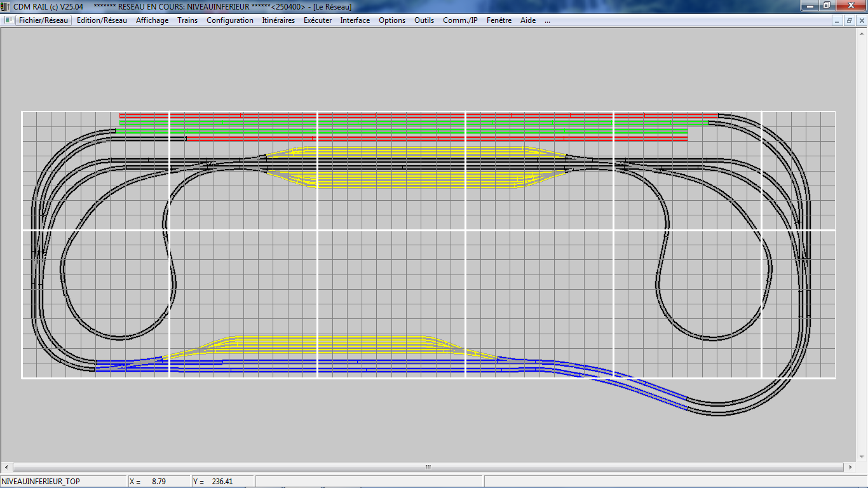The height and width of the screenshot is (488, 868).
Task: Click the CDM Rail application icon in title bar
Action: coord(6,6)
